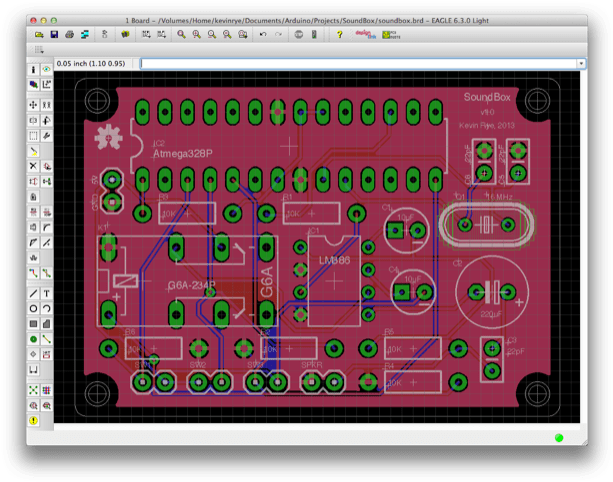613x482 pixels.
Task: Open a file with the Open icon
Action: (x=39, y=35)
